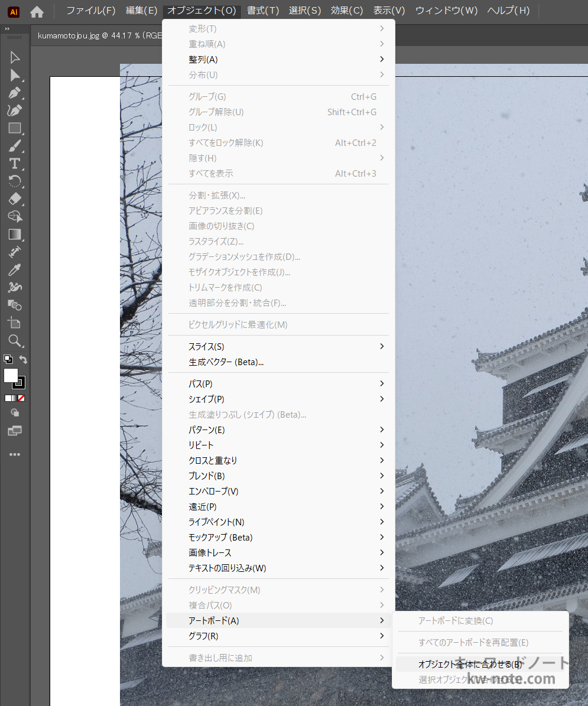The image size is (588, 706).
Task: Select the Rectangle tool
Action: pyautogui.click(x=15, y=128)
